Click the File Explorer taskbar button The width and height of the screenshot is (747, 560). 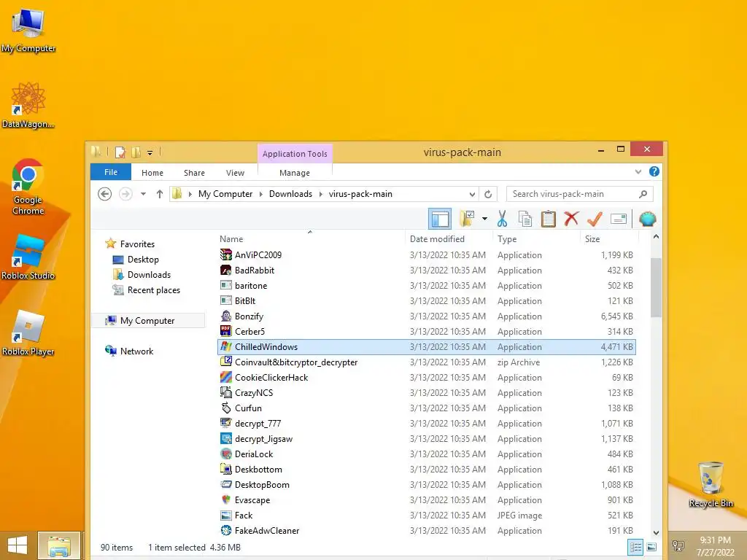pyautogui.click(x=59, y=545)
